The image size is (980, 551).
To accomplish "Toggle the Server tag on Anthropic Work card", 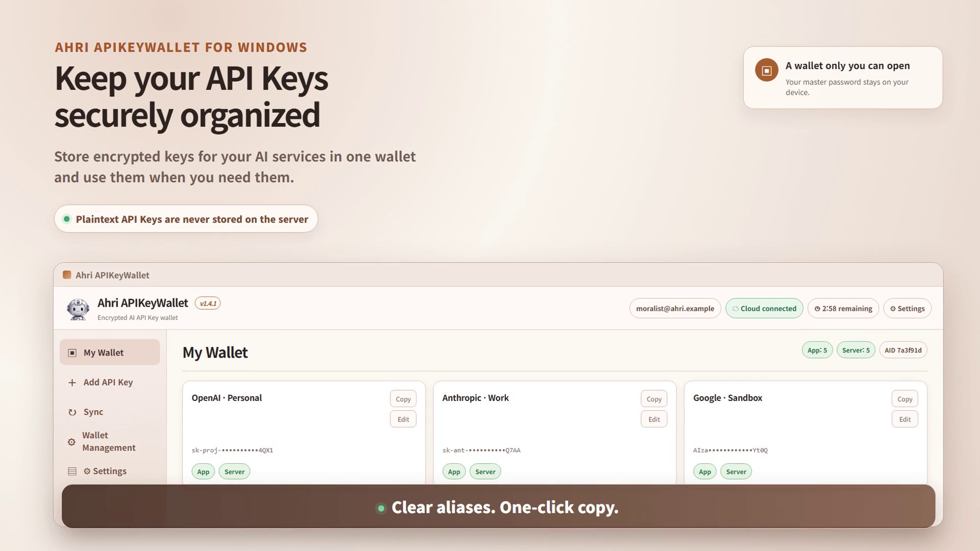I will point(485,471).
